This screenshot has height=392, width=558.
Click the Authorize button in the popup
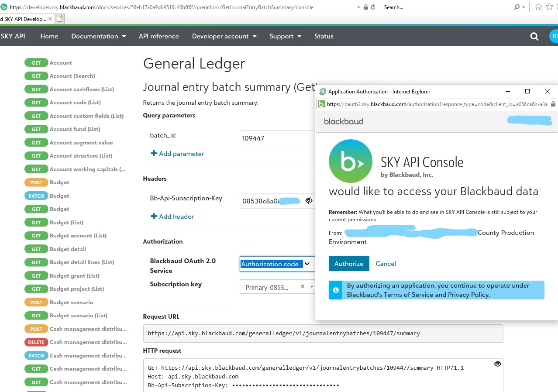(349, 264)
